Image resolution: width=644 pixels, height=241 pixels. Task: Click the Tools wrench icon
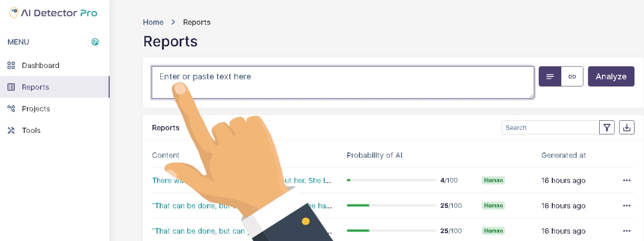[11, 130]
